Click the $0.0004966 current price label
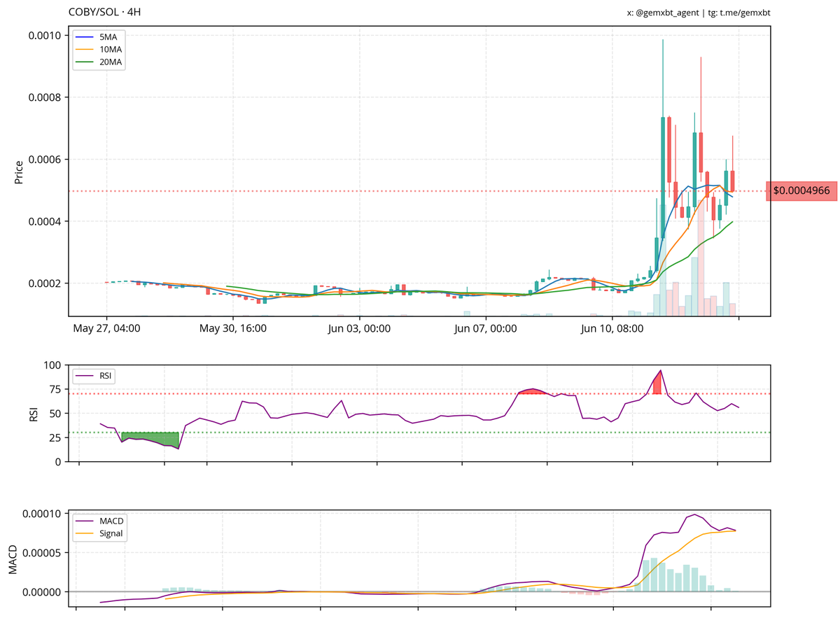 point(801,190)
